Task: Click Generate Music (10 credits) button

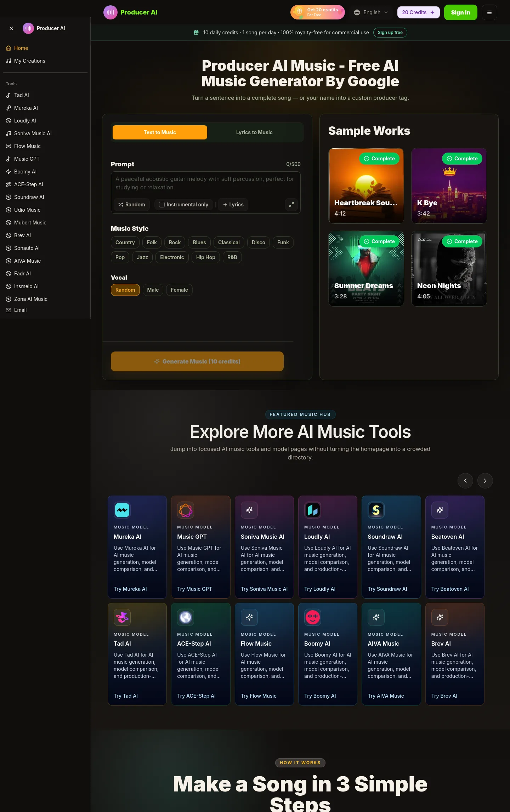Action: click(x=197, y=361)
